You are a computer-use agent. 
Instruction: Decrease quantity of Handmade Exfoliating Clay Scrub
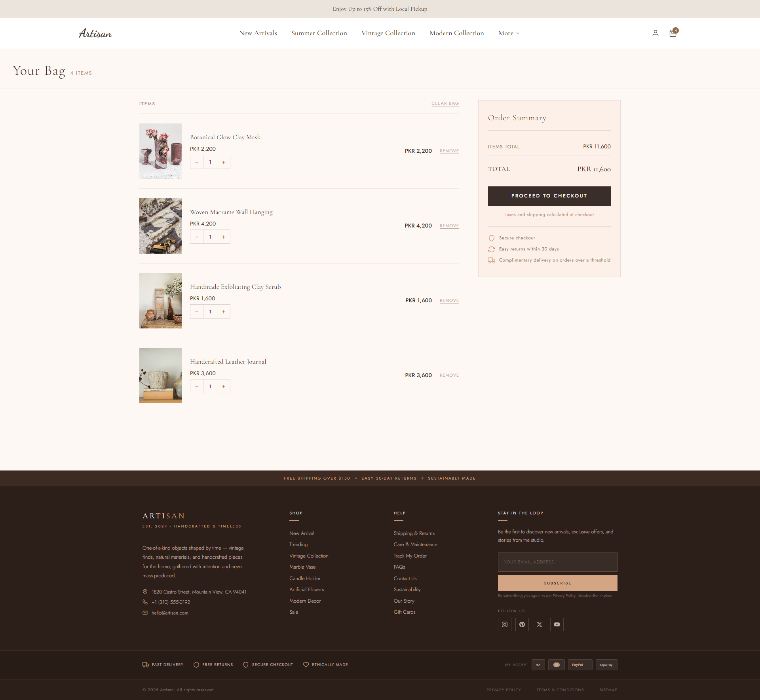tap(197, 312)
